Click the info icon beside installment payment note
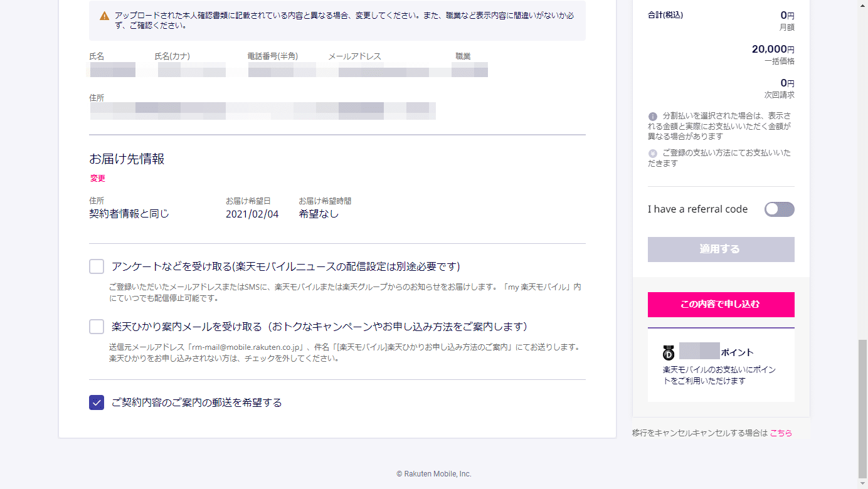This screenshot has width=868, height=489. pyautogui.click(x=653, y=117)
